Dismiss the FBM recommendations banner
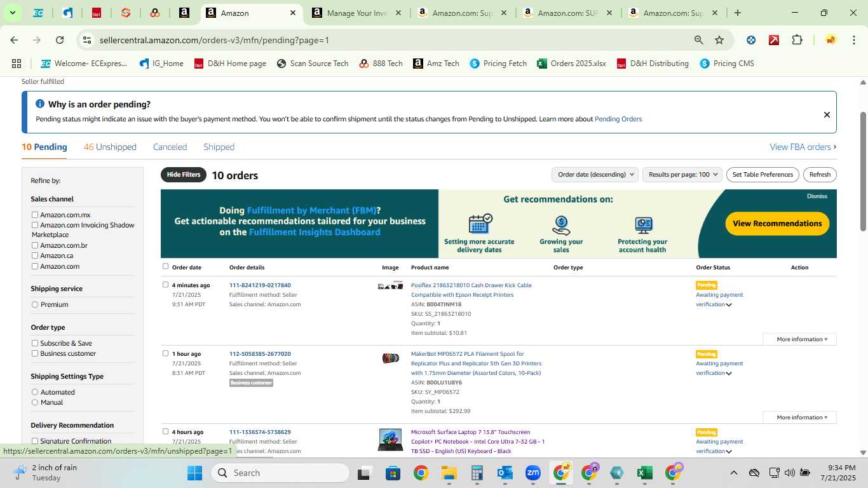This screenshot has width=868, height=488. (x=817, y=196)
